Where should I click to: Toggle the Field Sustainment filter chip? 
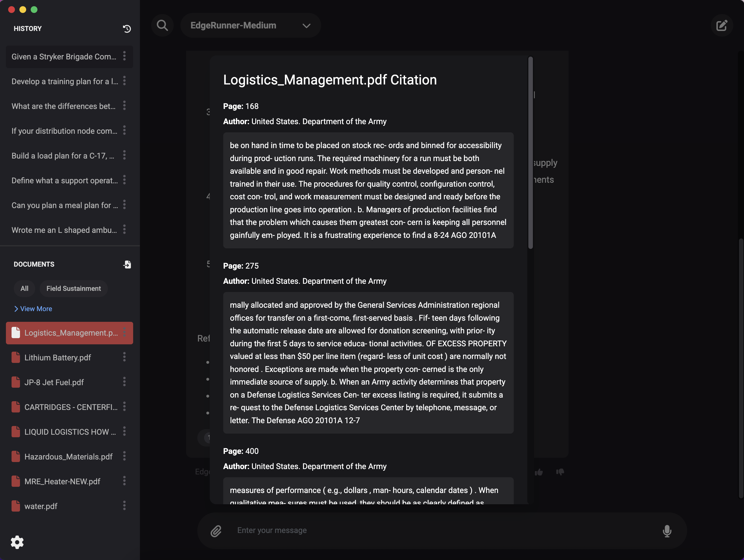(73, 289)
